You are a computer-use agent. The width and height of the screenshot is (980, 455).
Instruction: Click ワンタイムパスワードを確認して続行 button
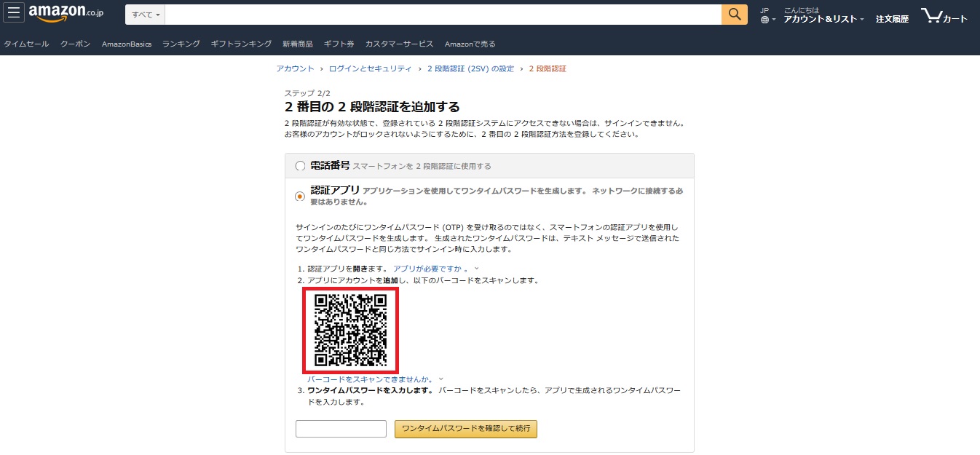pos(466,429)
